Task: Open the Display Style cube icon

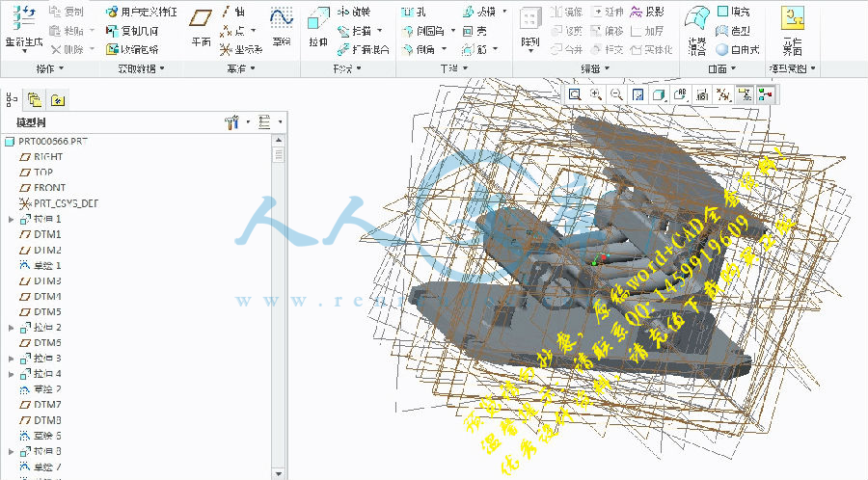Action: (x=659, y=95)
